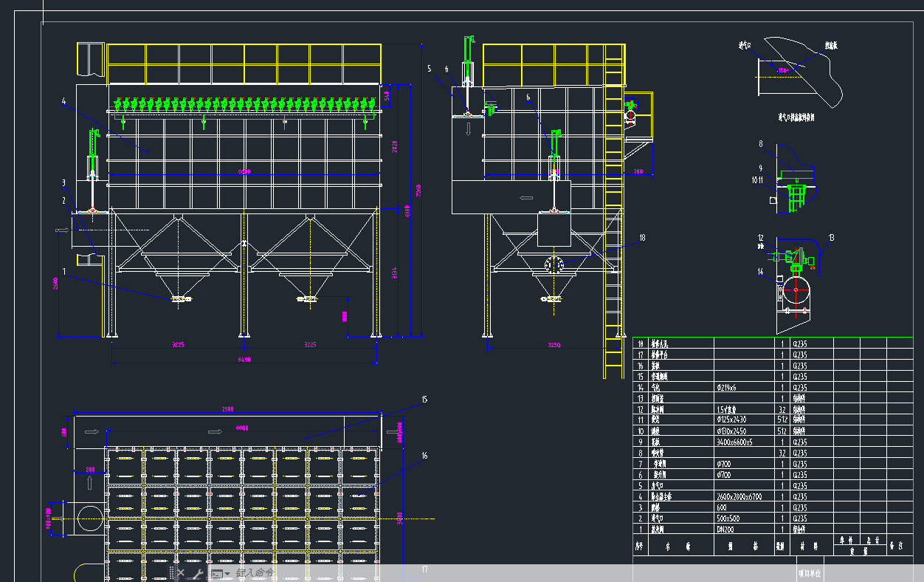Close the command line with the X icon

[181, 573]
